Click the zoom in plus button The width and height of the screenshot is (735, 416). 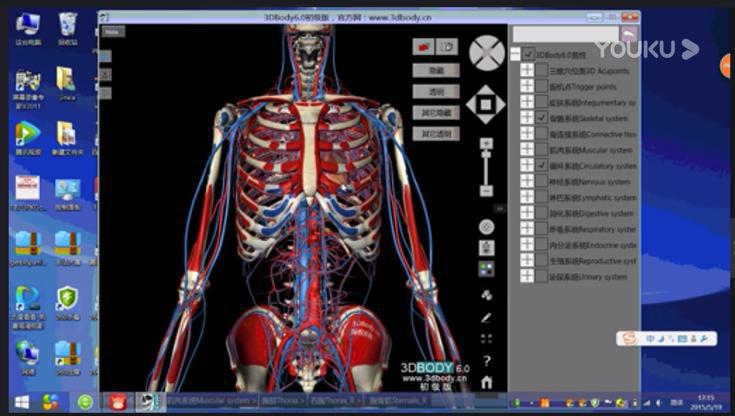click(x=486, y=143)
